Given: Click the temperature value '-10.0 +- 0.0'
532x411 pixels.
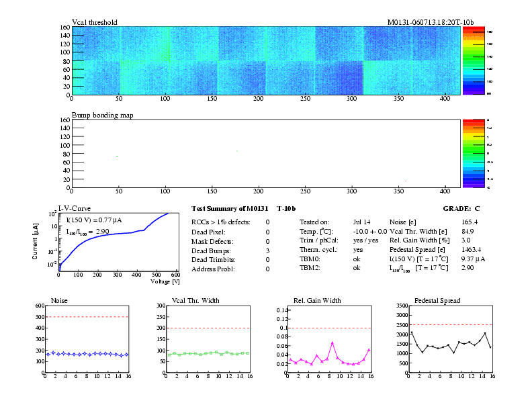Looking at the screenshot, I should (x=370, y=232).
